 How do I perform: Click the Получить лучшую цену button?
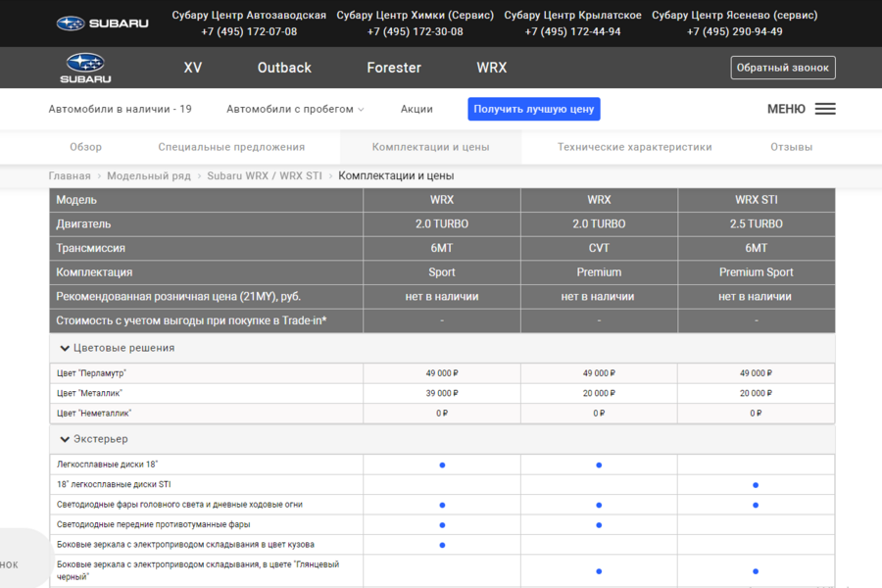point(534,109)
